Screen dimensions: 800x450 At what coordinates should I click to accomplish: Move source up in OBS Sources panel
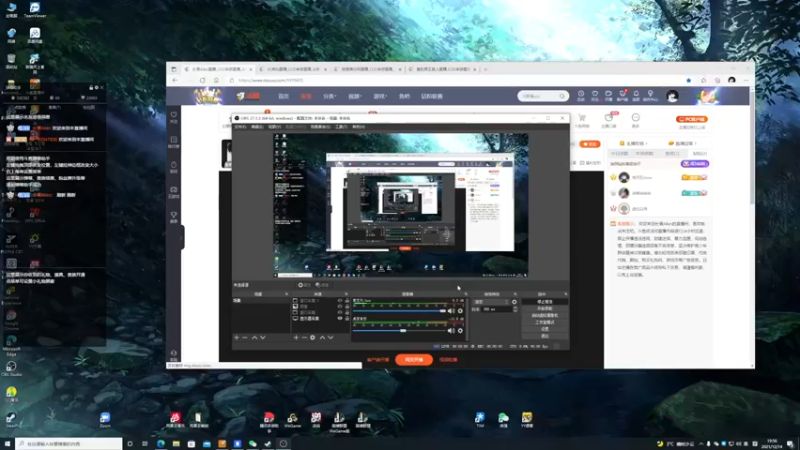pyautogui.click(x=322, y=337)
